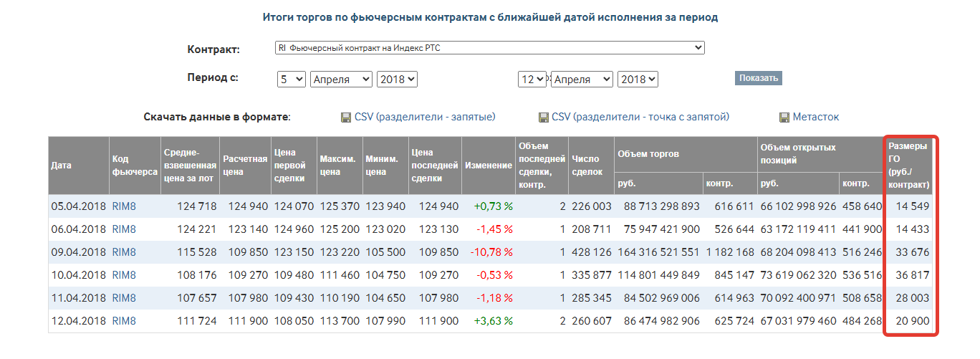Click the Код фьючерса column header
The width and height of the screenshot is (980, 359).
[x=135, y=166]
